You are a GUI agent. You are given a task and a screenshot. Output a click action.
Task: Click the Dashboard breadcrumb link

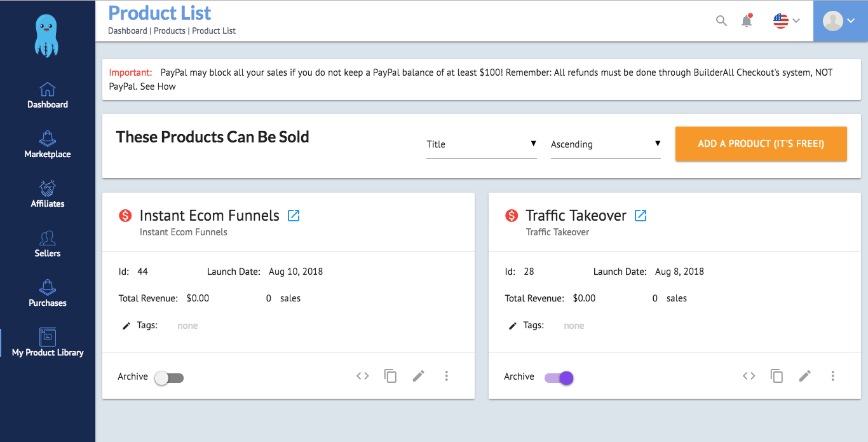point(127,31)
